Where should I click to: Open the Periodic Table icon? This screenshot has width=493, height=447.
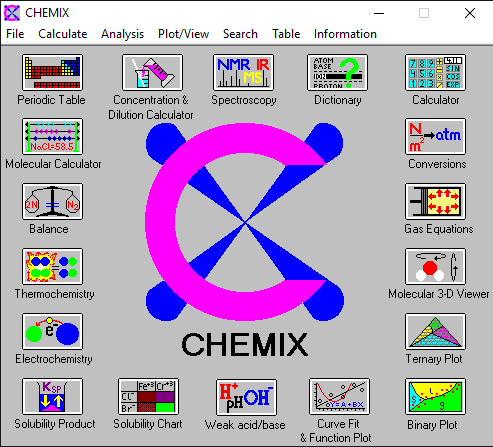pyautogui.click(x=52, y=72)
